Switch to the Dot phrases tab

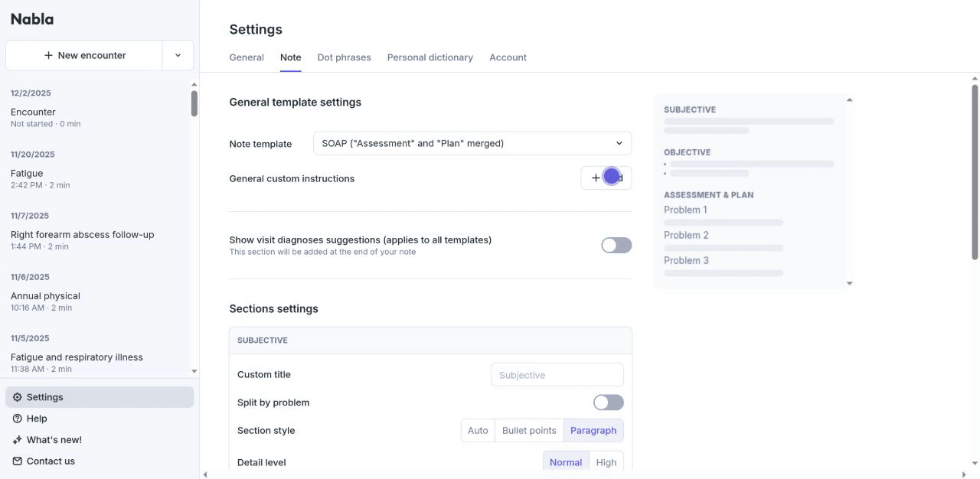pos(344,57)
